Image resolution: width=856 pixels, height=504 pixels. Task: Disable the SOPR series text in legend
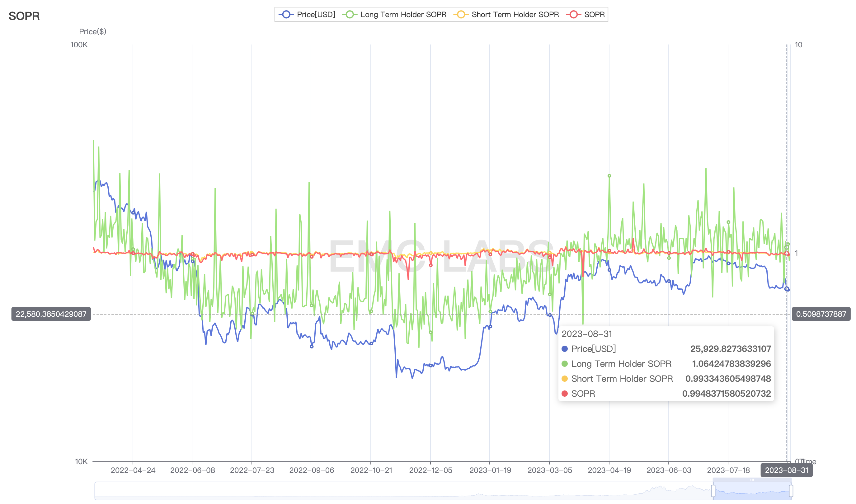point(594,15)
